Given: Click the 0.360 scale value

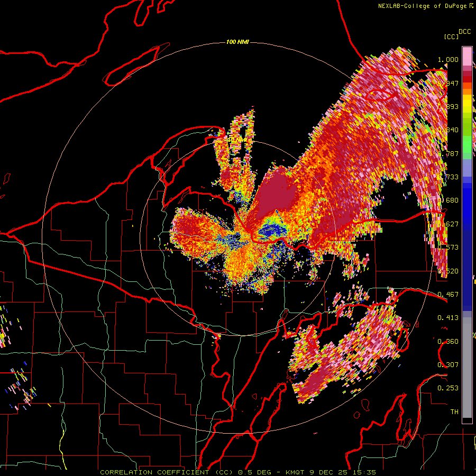Looking at the screenshot, I should point(448,342).
